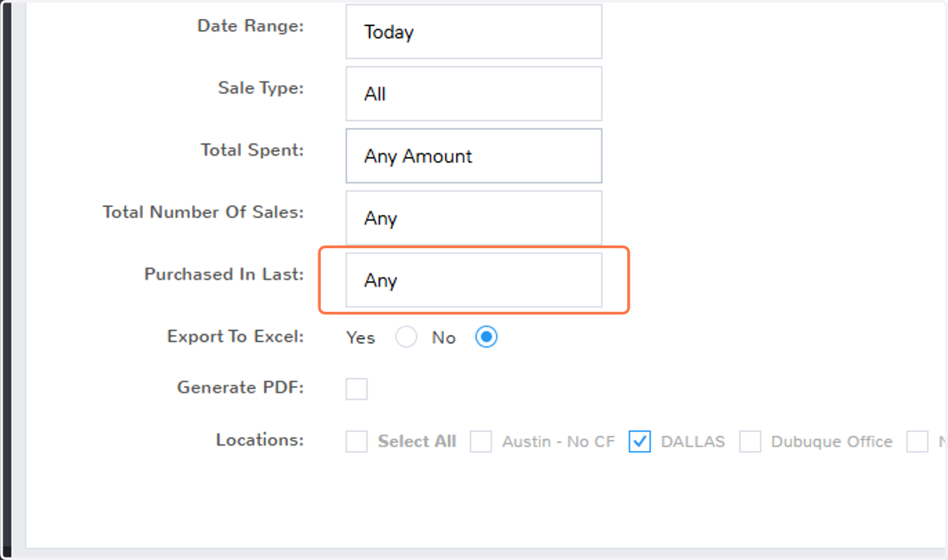Open the Total Number Of Sales dropdown
This screenshot has width=948, height=560.
point(474,218)
